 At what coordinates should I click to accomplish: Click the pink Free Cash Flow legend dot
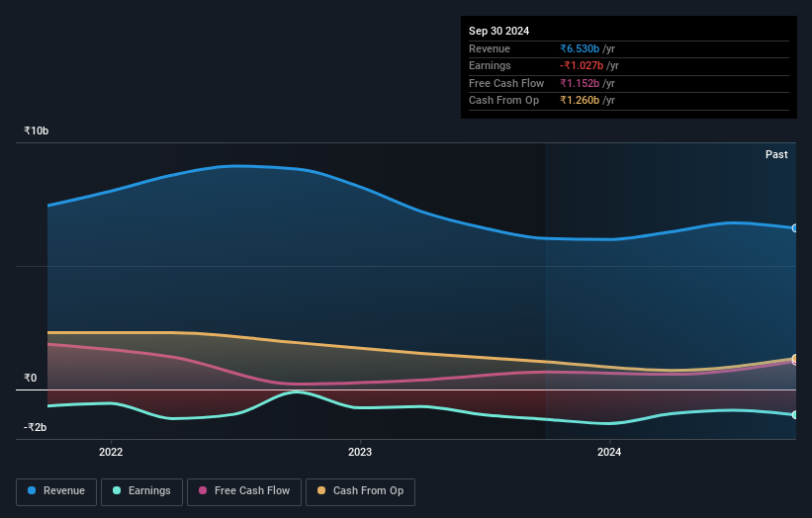pos(203,490)
